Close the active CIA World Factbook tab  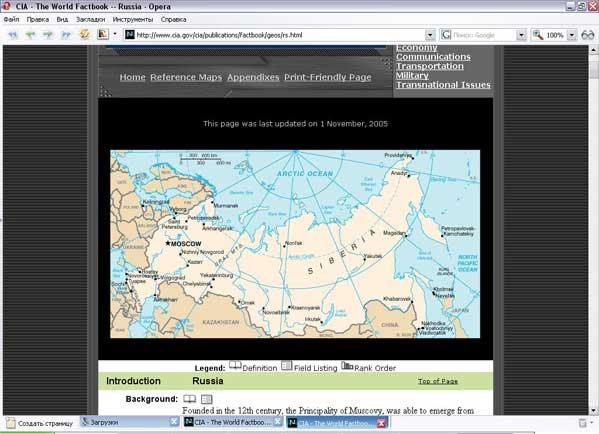pyautogui.click(x=381, y=423)
